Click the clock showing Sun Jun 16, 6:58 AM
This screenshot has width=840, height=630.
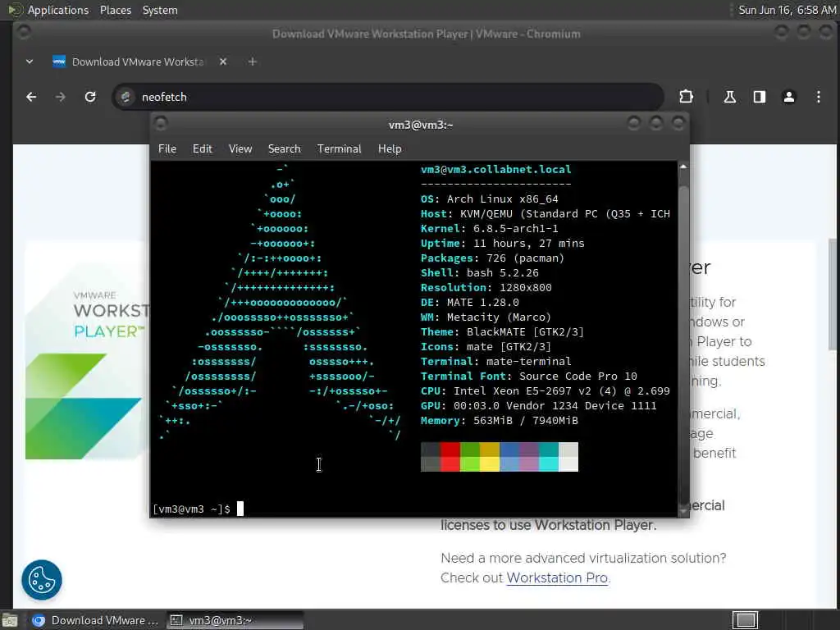click(x=787, y=10)
